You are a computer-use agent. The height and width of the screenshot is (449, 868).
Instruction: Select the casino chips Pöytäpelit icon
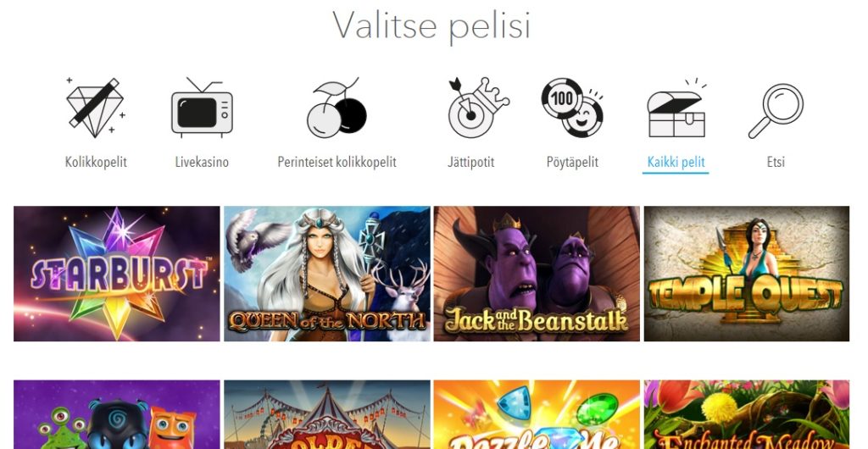572,108
